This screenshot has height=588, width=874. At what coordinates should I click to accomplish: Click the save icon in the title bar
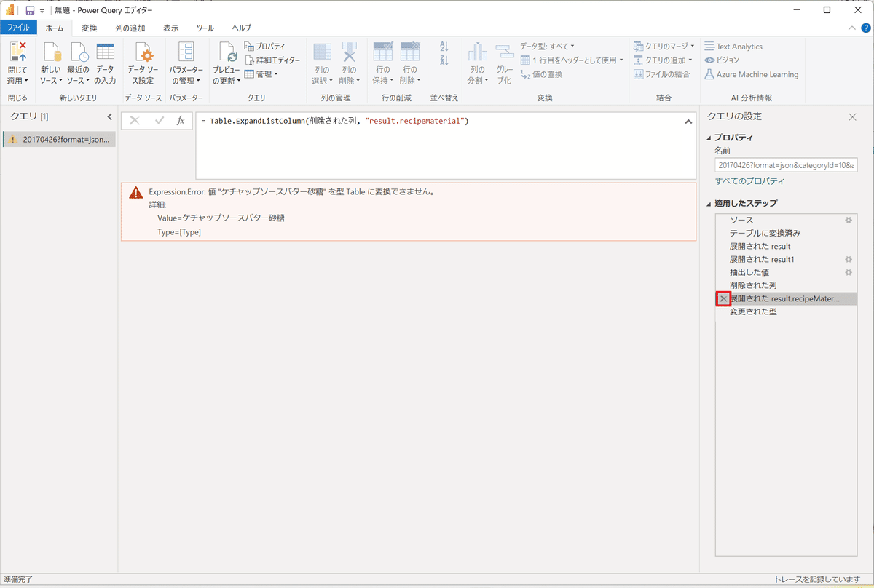(30, 10)
